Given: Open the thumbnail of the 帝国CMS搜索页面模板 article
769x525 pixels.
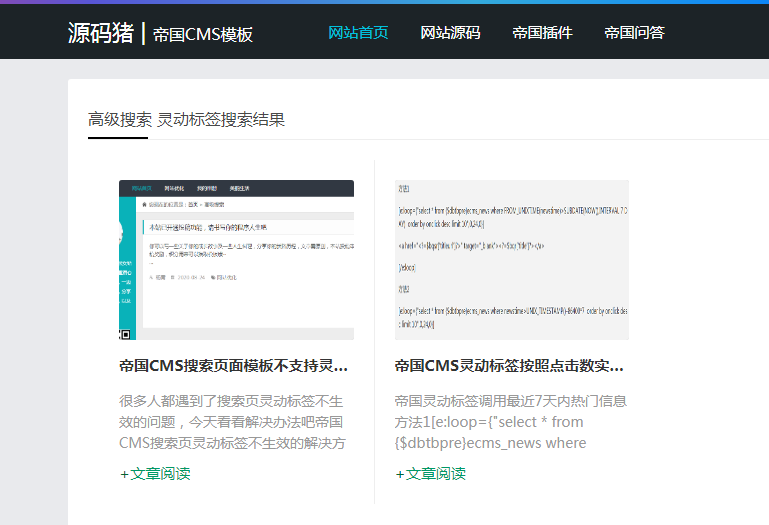Looking at the screenshot, I should click(236, 260).
